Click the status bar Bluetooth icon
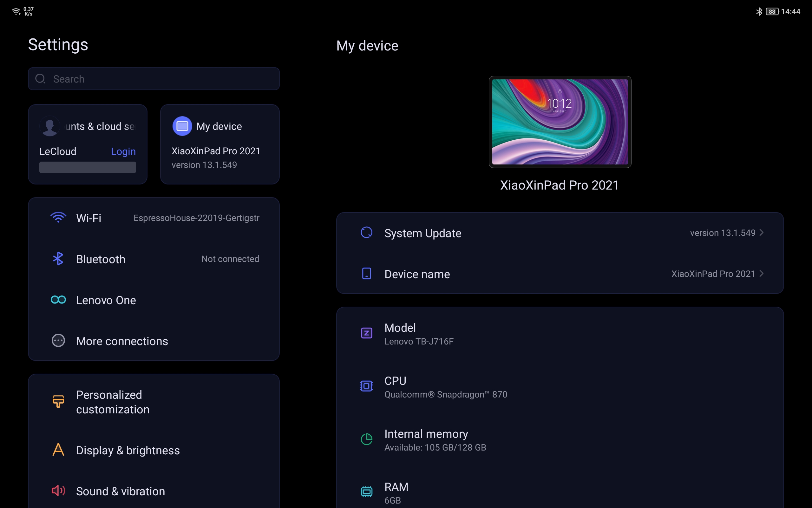 tap(759, 11)
